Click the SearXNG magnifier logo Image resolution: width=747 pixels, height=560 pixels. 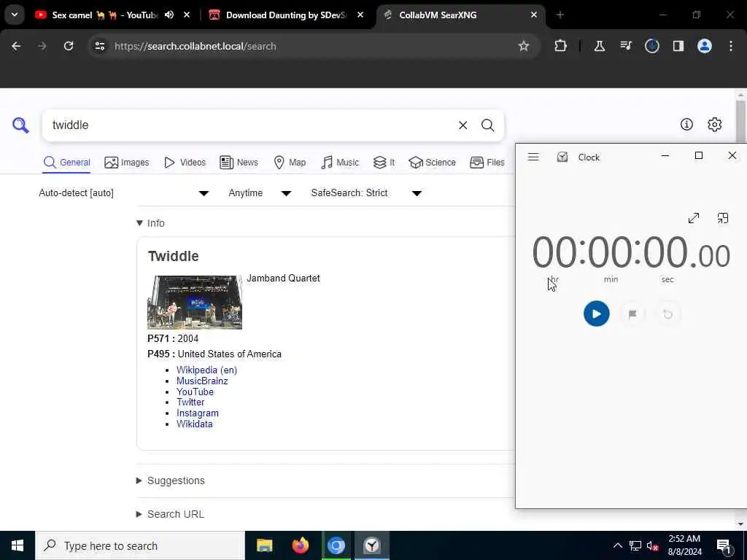tap(20, 125)
